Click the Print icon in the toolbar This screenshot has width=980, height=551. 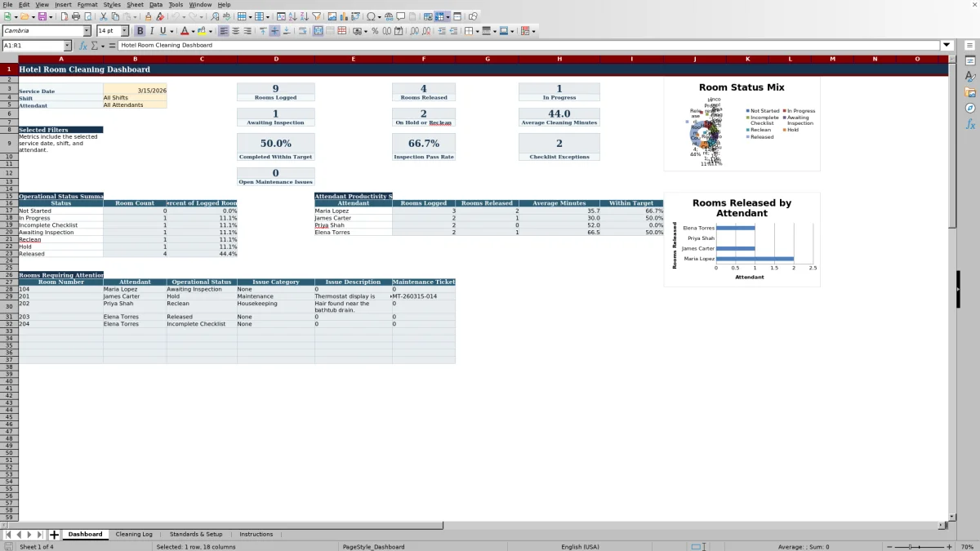(76, 16)
